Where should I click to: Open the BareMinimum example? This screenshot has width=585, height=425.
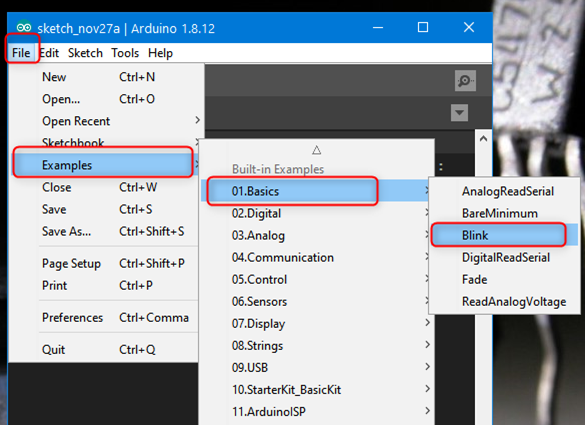point(504,213)
